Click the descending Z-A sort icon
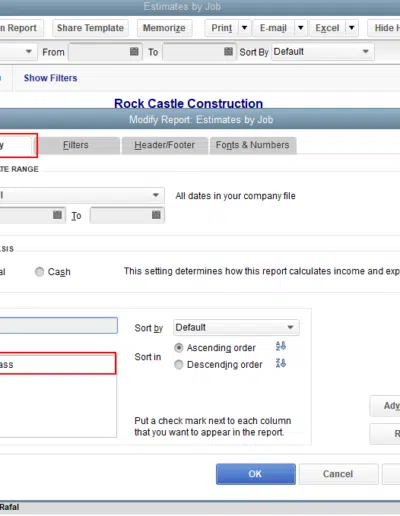This screenshot has height=516, width=400. [281, 363]
